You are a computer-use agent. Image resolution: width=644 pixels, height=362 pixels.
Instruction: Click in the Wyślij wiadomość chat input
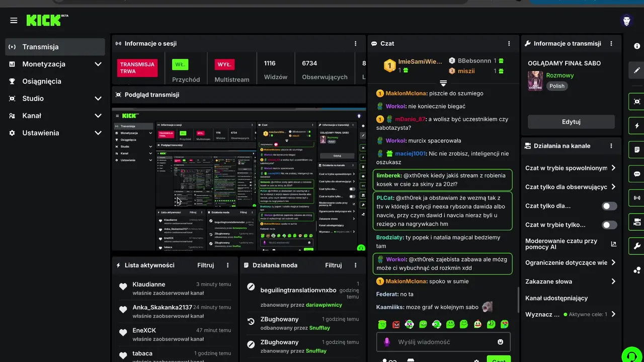(443, 342)
